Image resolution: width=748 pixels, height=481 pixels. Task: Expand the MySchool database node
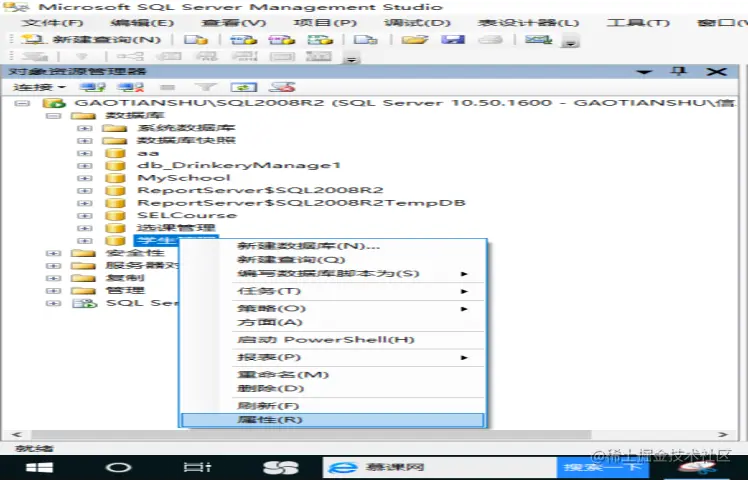(x=84, y=178)
